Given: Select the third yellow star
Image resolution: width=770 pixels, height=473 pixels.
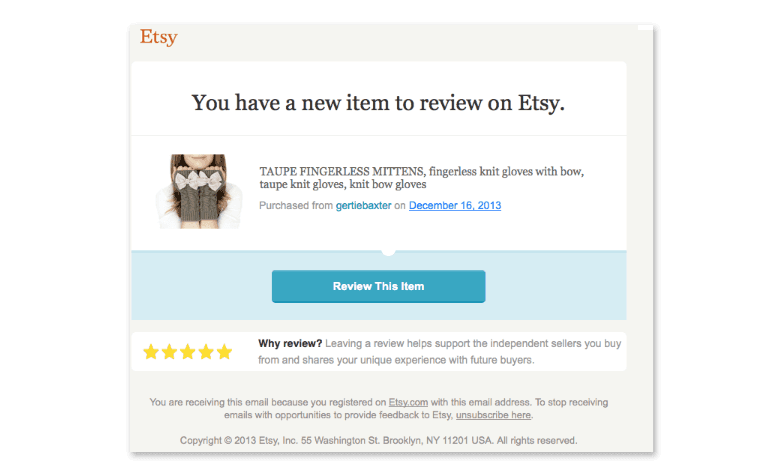Looking at the screenshot, I should [x=187, y=352].
